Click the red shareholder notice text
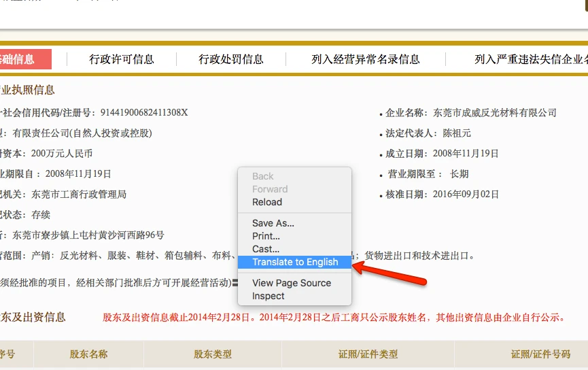Viewport: 588px width, 370px height. click(x=334, y=318)
